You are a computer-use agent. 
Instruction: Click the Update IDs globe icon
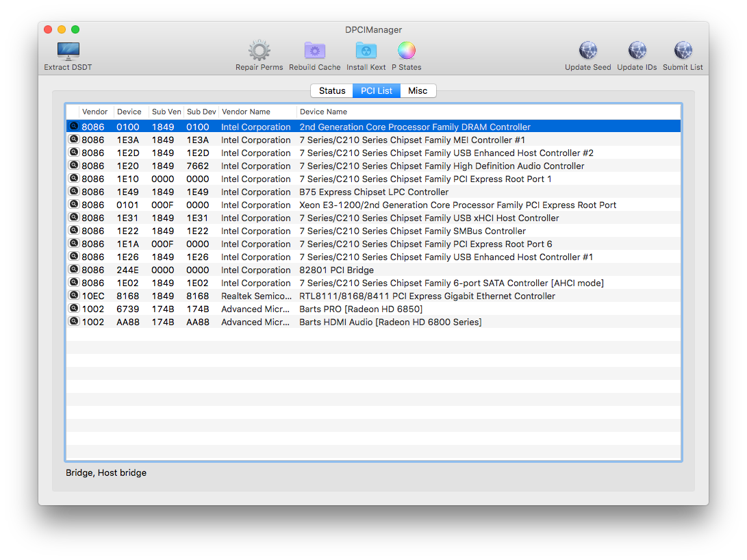pyautogui.click(x=637, y=51)
